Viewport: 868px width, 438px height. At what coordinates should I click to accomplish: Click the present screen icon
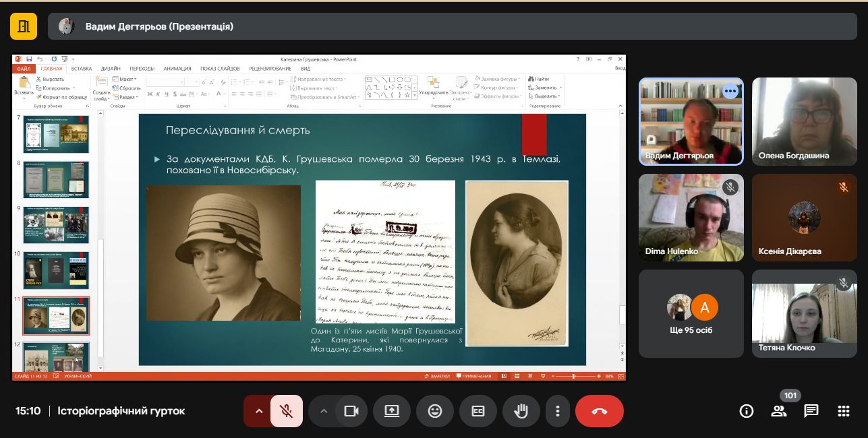[x=392, y=411]
